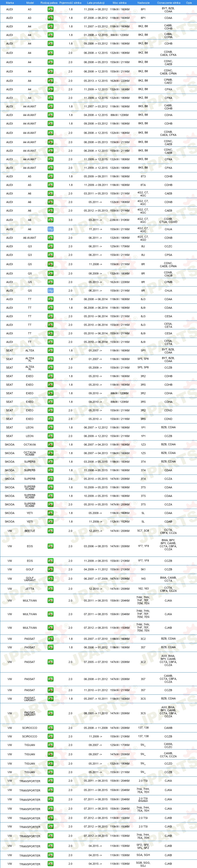Click the hybrid fuel icon in Audi A6 row

(51, 229)
